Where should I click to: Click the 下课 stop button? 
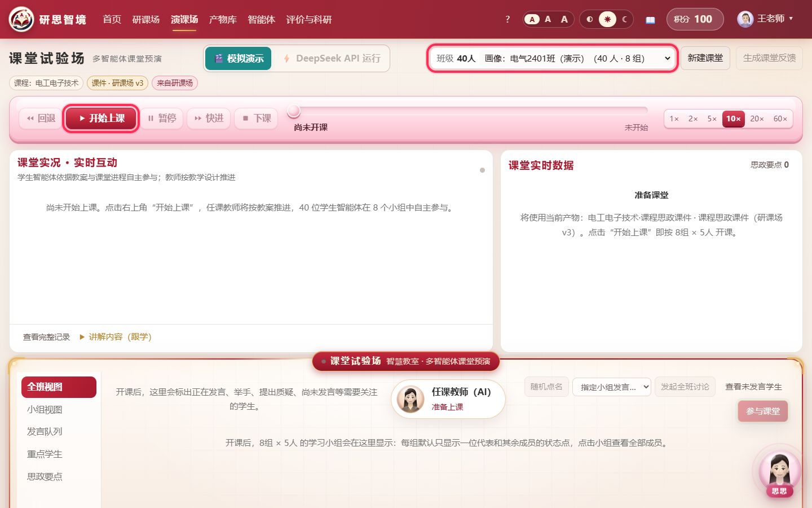(257, 119)
